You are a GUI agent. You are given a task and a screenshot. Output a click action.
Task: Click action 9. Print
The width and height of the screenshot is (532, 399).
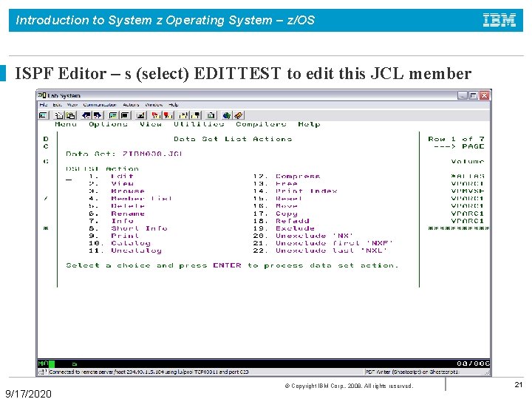114,236
